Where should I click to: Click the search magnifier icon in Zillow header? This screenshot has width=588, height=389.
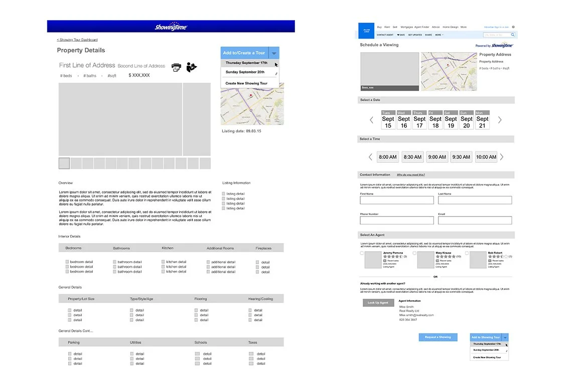tap(513, 35)
